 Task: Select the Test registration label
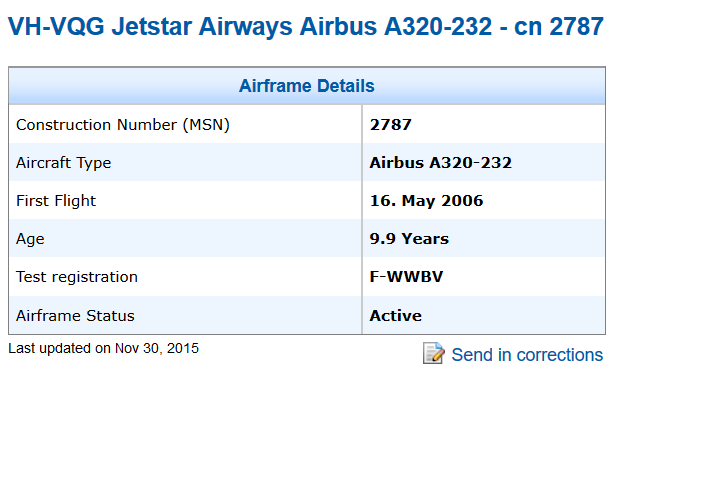pos(76,277)
